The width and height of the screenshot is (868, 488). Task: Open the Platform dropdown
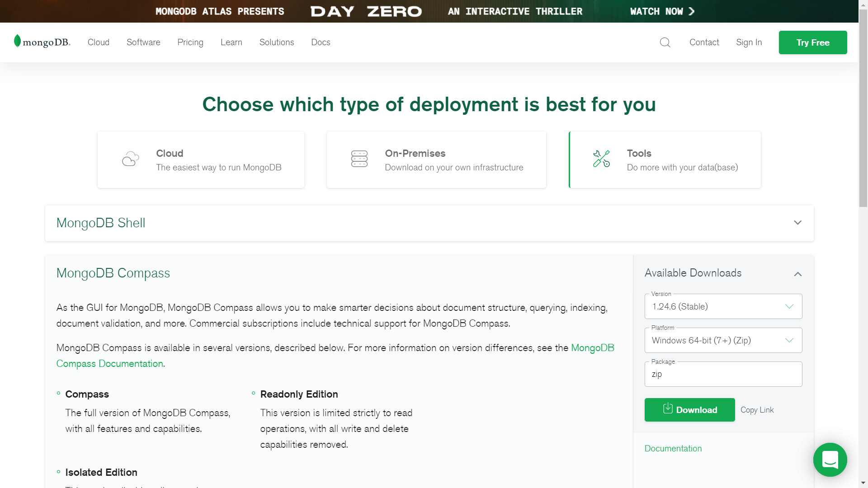click(x=723, y=340)
